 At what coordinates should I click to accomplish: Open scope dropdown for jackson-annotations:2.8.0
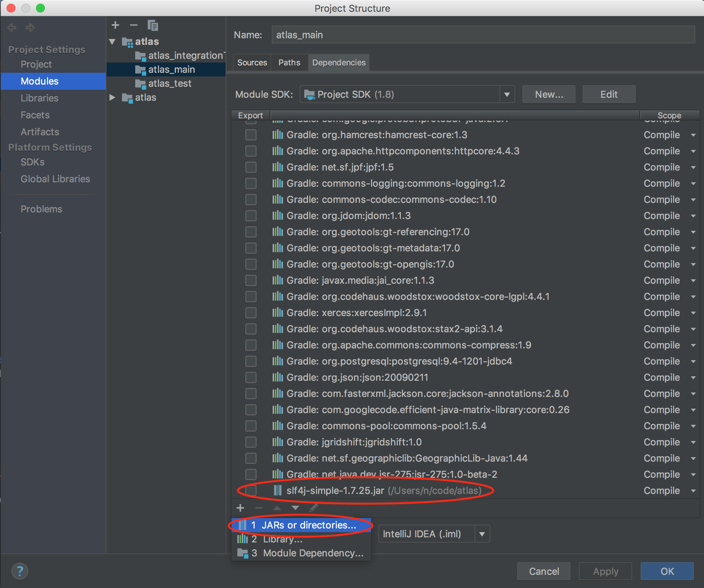coord(693,394)
